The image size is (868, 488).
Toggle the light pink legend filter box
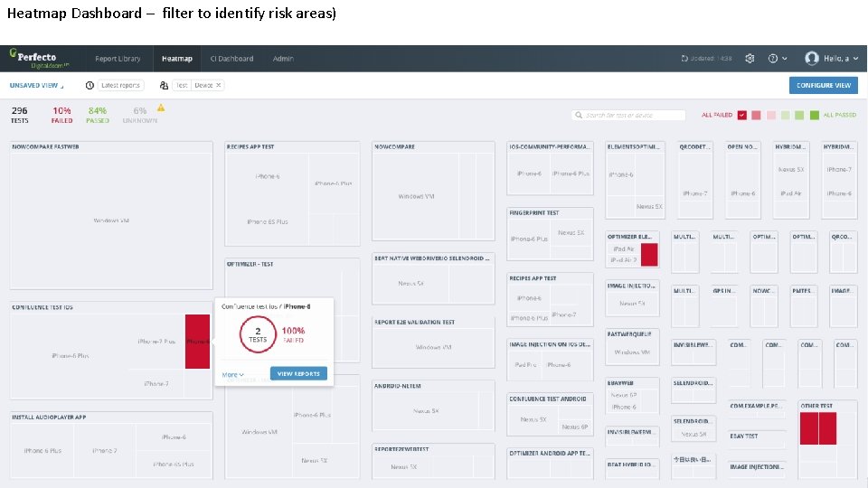click(x=771, y=115)
